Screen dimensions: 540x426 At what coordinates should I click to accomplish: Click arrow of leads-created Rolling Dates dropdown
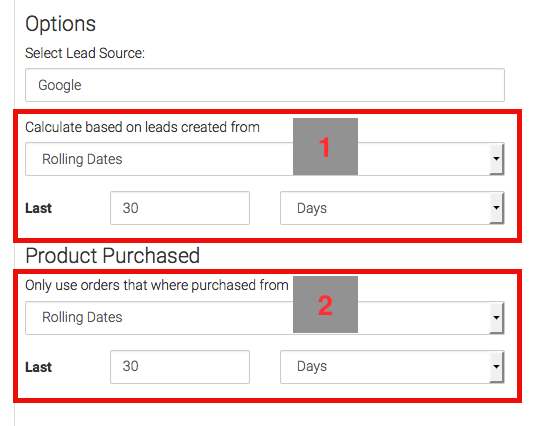496,159
